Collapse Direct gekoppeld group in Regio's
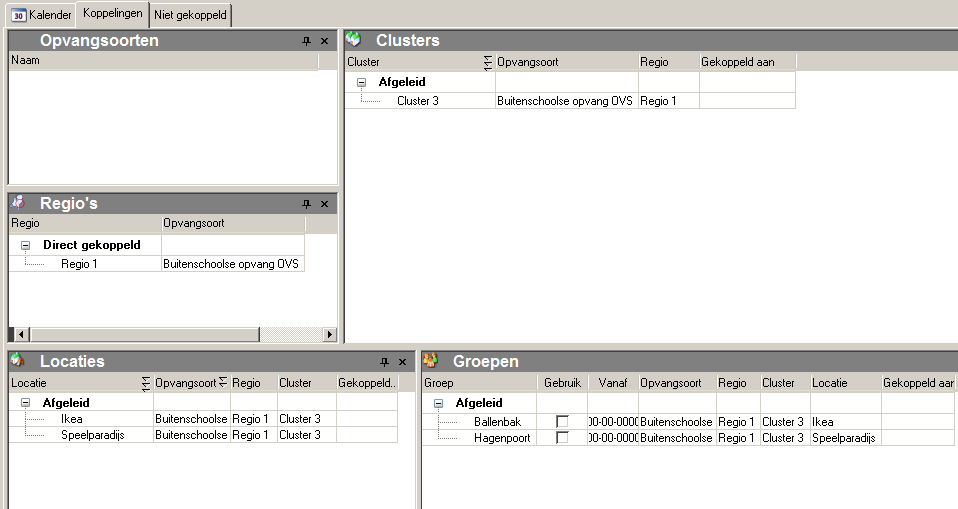Image resolution: width=958 pixels, height=509 pixels. 26,245
